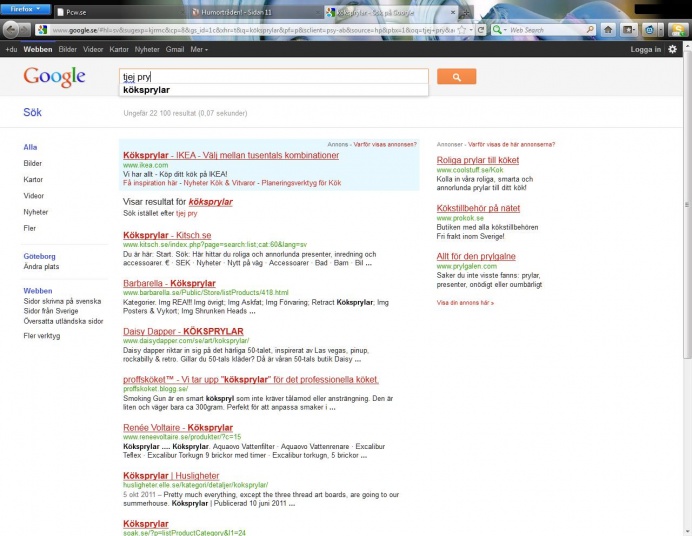The width and height of the screenshot is (692, 536).
Task: Click Planeringsverktyg för Kök link
Action: pyautogui.click(x=301, y=183)
